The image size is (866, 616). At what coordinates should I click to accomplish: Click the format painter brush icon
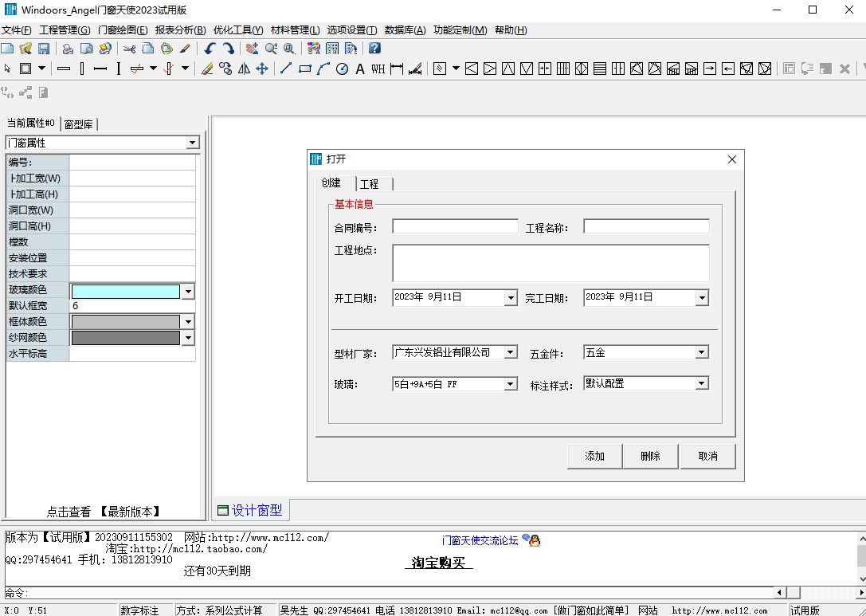click(x=186, y=48)
